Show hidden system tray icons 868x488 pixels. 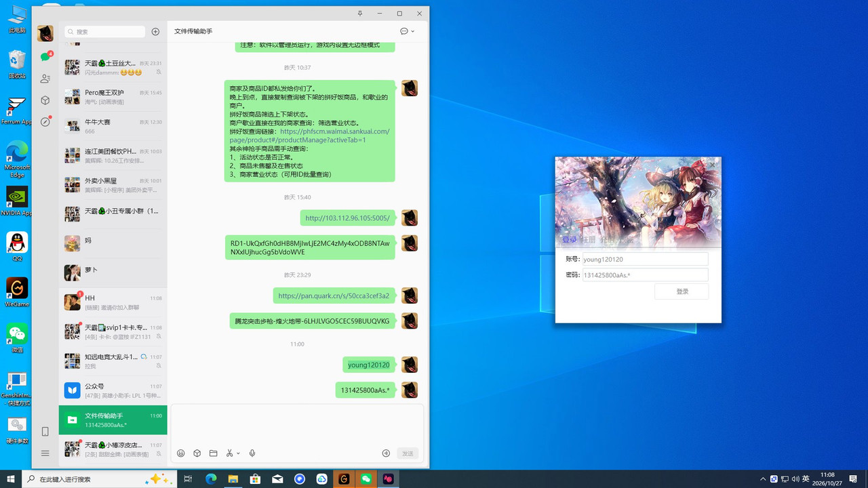pos(763,479)
